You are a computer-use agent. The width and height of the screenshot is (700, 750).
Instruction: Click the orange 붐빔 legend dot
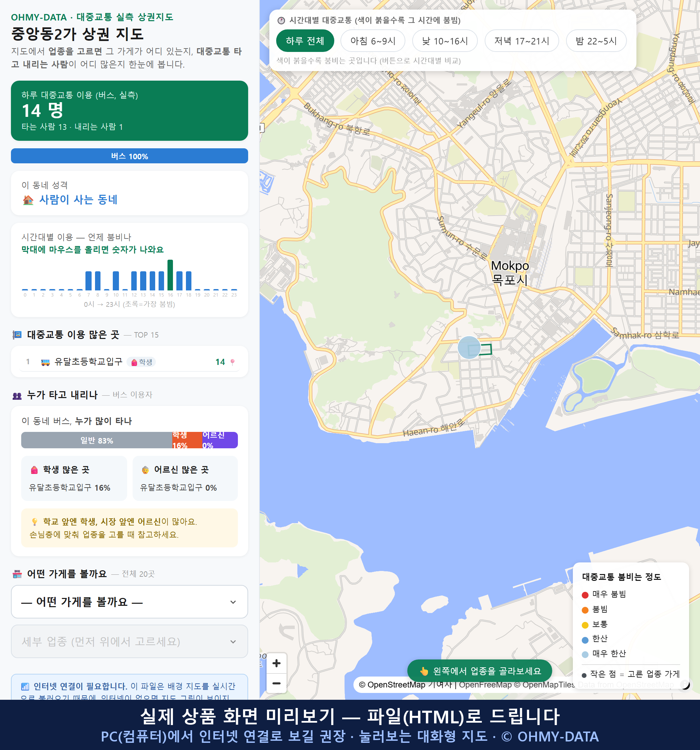[x=585, y=610]
